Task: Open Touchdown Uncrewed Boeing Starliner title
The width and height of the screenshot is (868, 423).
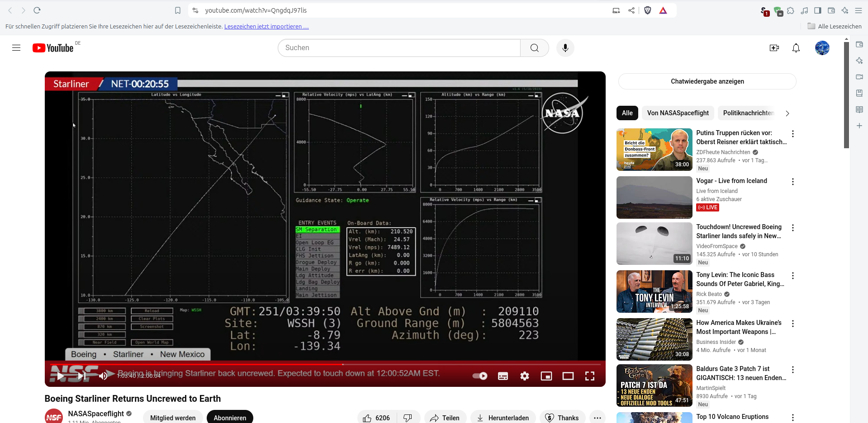Action: tap(739, 231)
